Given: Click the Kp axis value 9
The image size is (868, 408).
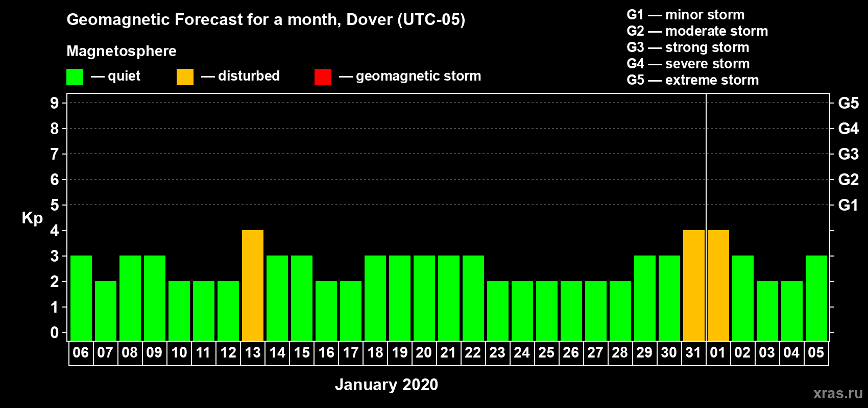Looking at the screenshot, I should point(54,103).
